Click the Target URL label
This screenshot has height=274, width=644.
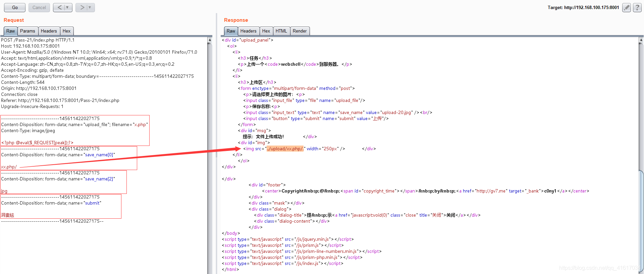click(x=583, y=7)
